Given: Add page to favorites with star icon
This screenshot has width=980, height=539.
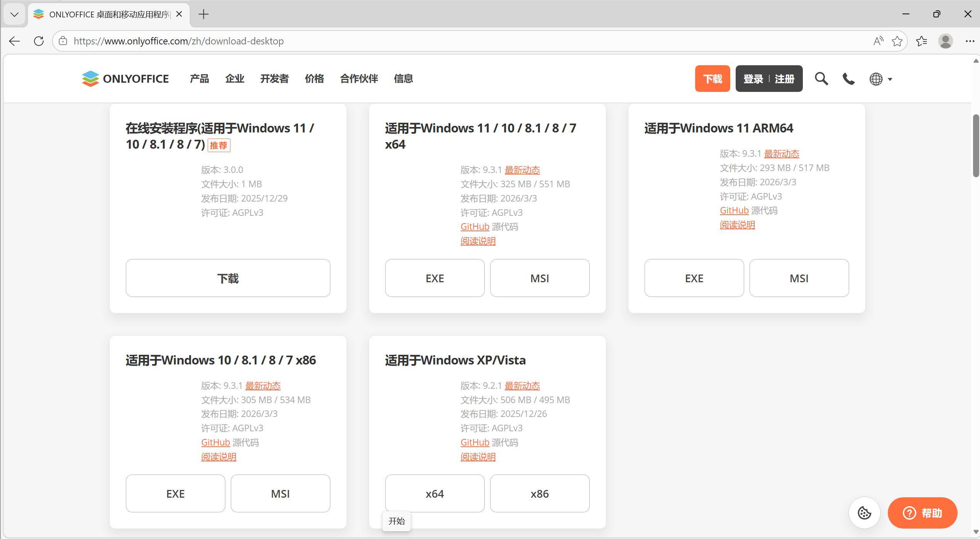Looking at the screenshot, I should pos(897,41).
